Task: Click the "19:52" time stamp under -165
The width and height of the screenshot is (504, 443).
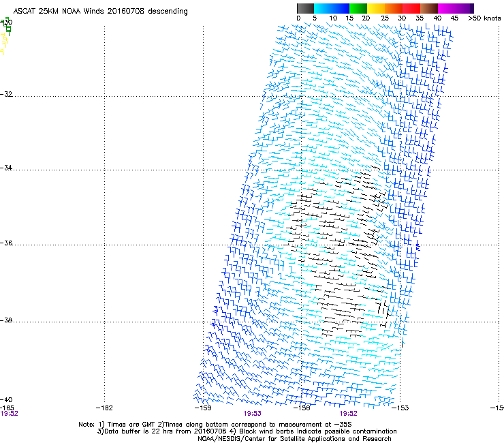Action: (9, 414)
